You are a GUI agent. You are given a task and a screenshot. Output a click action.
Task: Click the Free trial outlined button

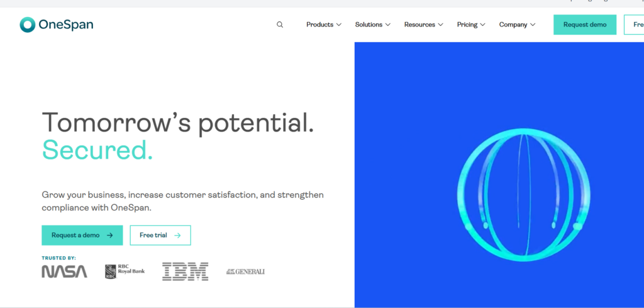[160, 236]
